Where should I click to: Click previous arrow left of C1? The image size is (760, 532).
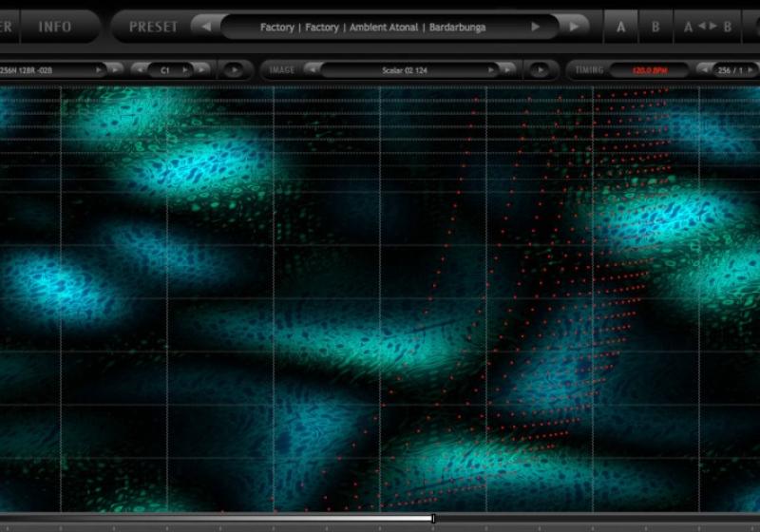140,70
